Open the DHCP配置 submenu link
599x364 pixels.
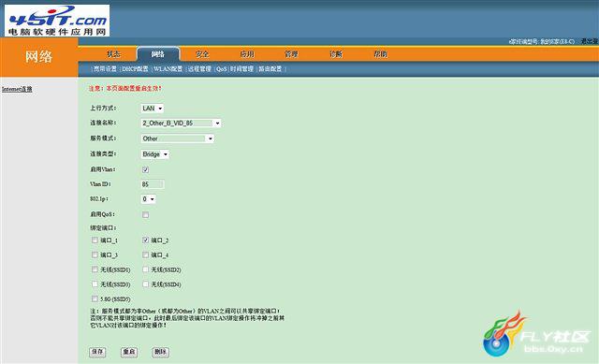coord(135,68)
